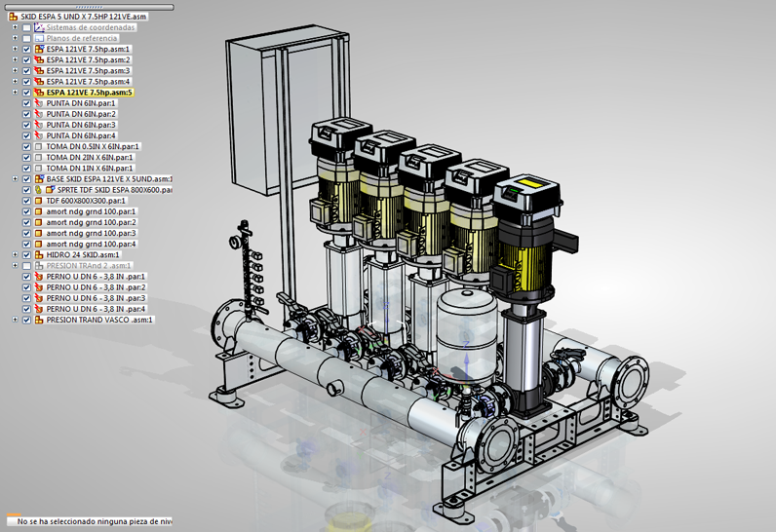776x532 pixels.
Task: Select the 'amort ndg grnd 100.par:2' label
Action: (91, 222)
